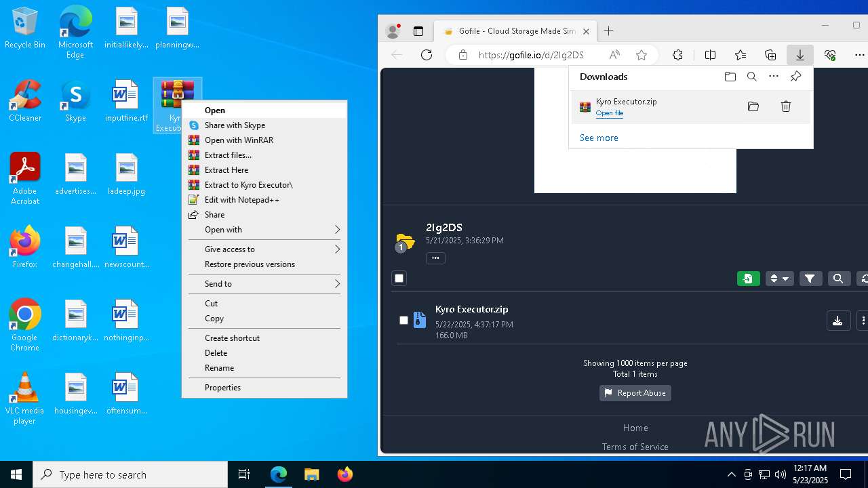Choose Extract files... option

264,155
